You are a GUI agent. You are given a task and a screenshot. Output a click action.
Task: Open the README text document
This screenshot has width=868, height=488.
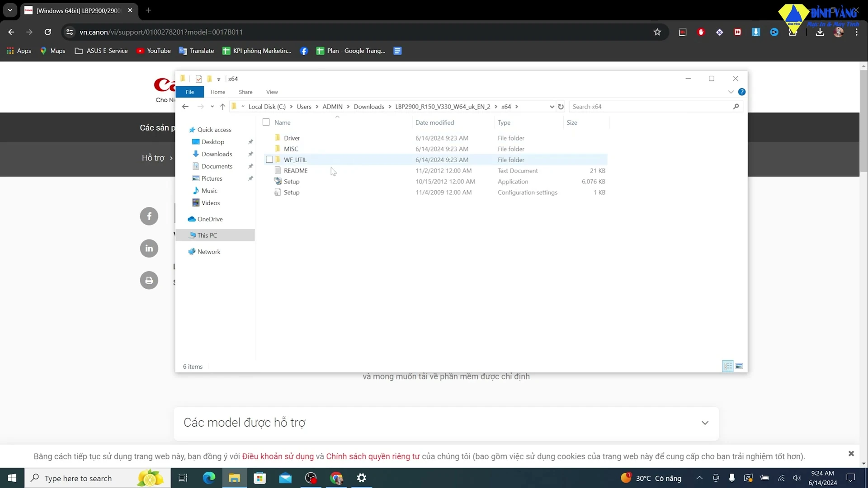click(x=295, y=170)
